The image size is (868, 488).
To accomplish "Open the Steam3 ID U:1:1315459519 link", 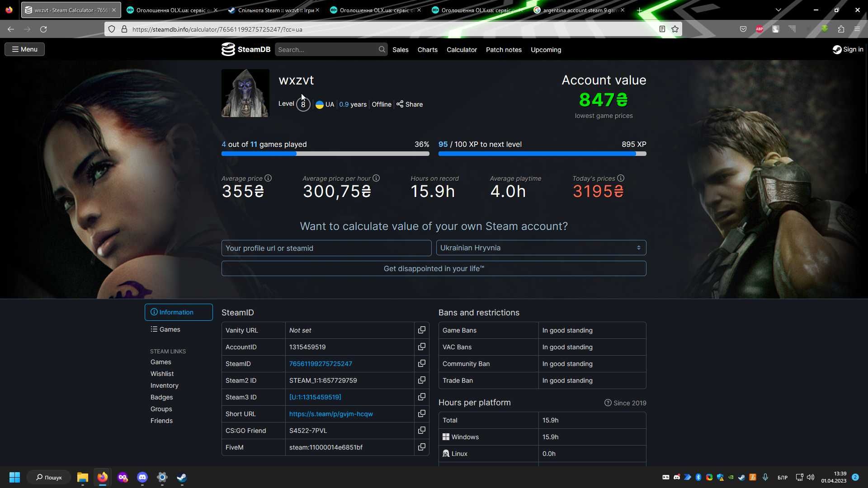I will point(315,397).
